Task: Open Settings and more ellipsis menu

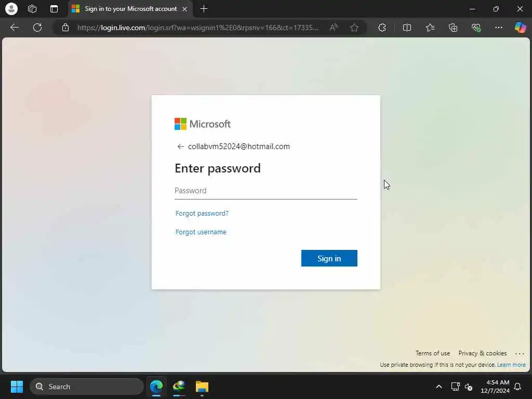Action: pos(498,28)
